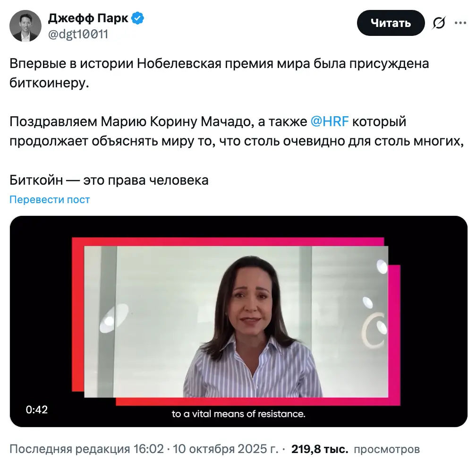Open Джефф Парк's profile avatar
Viewport: 476px width, 462px height.
(x=25, y=26)
